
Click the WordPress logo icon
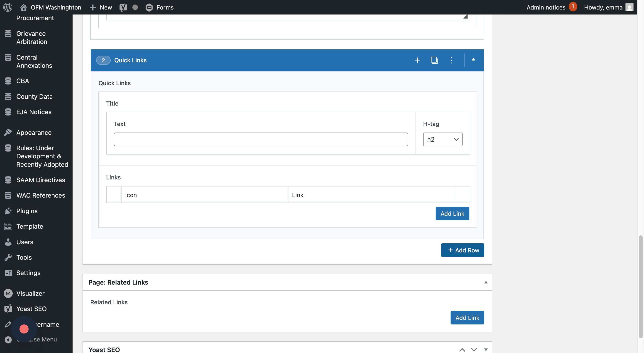click(8, 7)
